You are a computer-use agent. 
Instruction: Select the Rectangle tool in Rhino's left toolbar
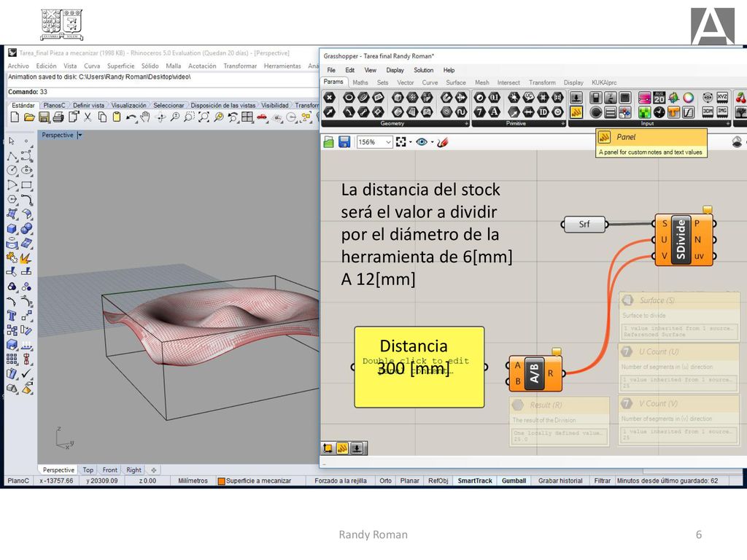click(x=27, y=185)
